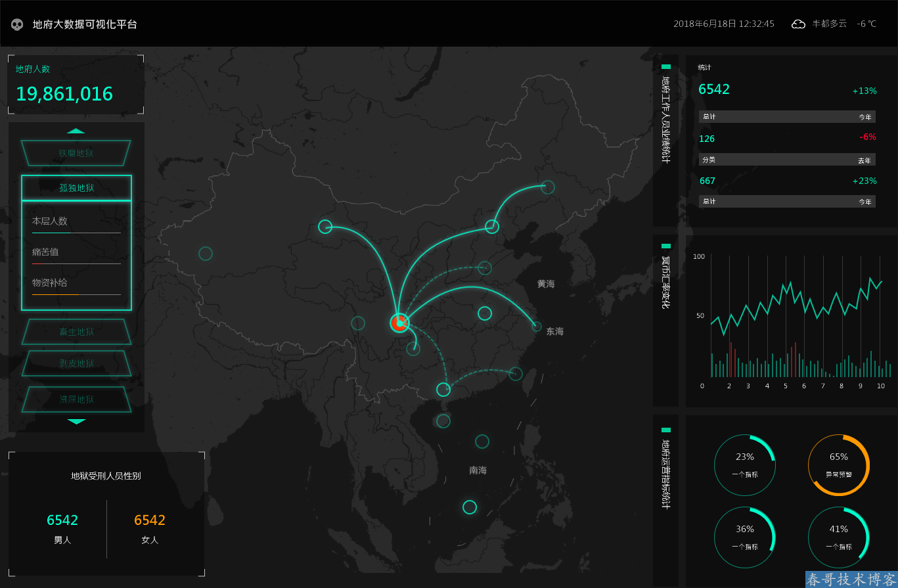Click the 41% circular indicator gauge
Viewport: 898px width, 588px height.
[838, 537]
